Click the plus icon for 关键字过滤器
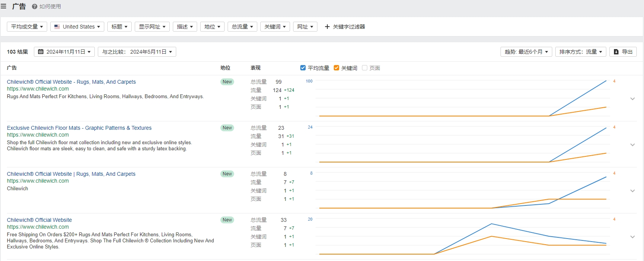The width and height of the screenshot is (644, 261). [x=327, y=27]
